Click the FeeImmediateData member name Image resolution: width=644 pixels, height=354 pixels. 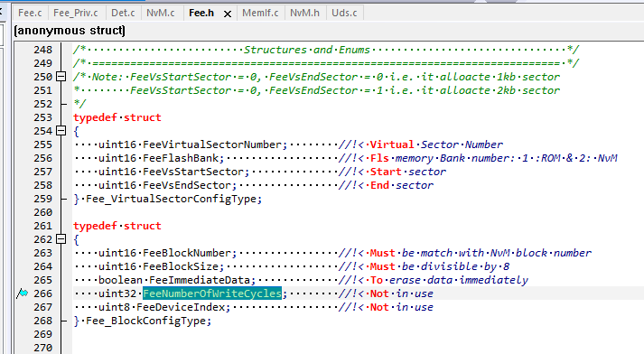click(x=200, y=280)
